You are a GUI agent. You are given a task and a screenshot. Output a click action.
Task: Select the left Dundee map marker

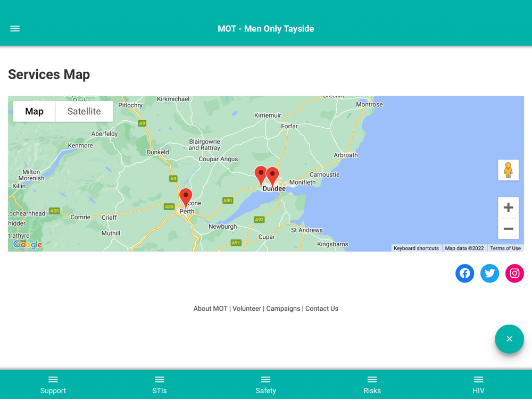pyautogui.click(x=261, y=176)
